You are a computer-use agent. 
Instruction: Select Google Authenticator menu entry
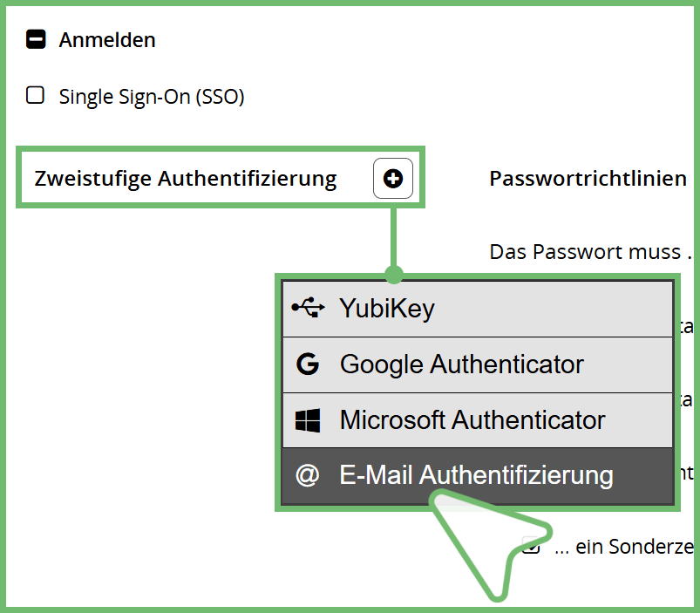pyautogui.click(x=478, y=364)
